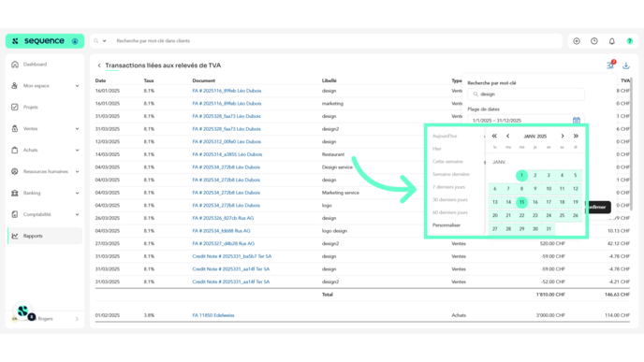Screen dimensions: 644x362
Task: Select the 30 derniers jours preset
Action: click(449, 199)
